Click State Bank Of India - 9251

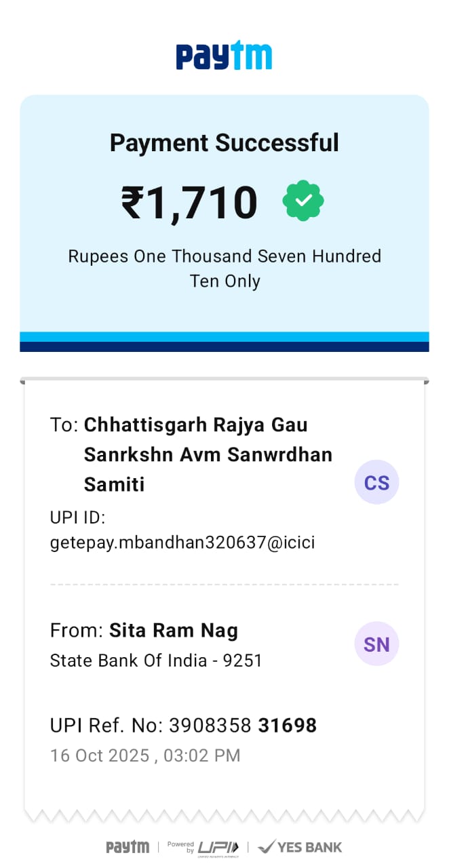156,660
